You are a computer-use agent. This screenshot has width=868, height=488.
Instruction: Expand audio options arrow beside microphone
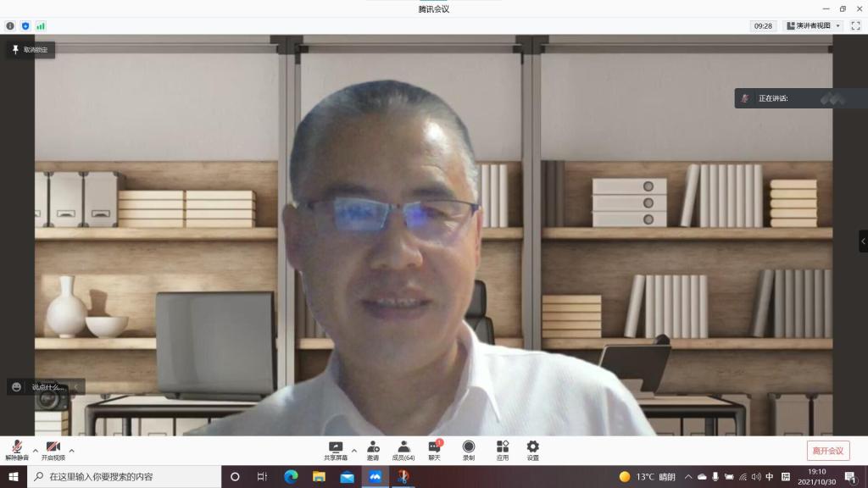(x=35, y=450)
